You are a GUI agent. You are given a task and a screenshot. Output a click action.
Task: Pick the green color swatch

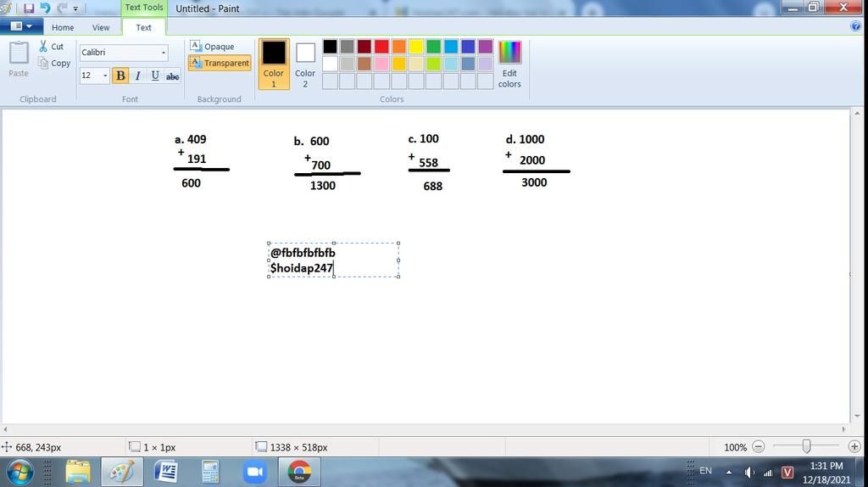pos(433,47)
